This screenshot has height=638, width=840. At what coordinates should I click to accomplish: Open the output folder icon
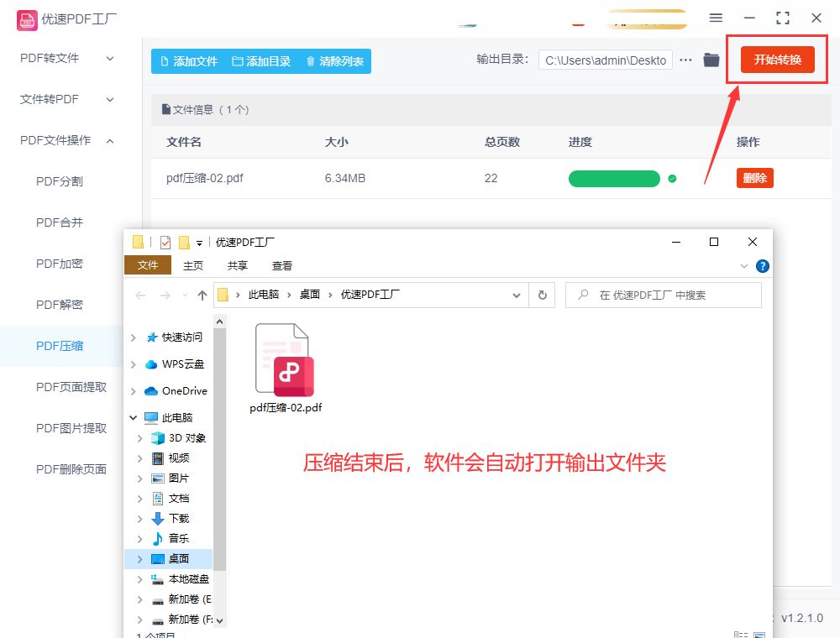[711, 60]
